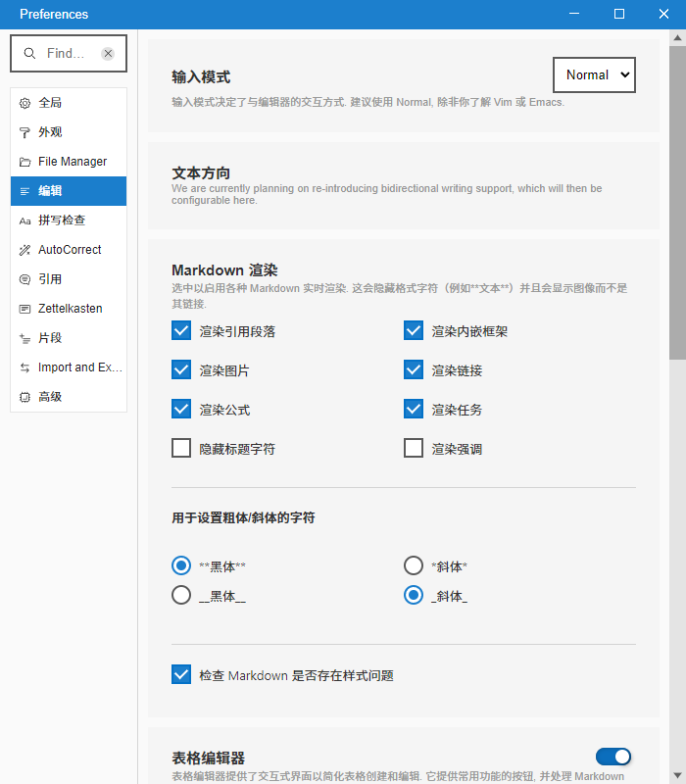Click into the Find search field
This screenshot has width=686, height=784.
(x=68, y=54)
